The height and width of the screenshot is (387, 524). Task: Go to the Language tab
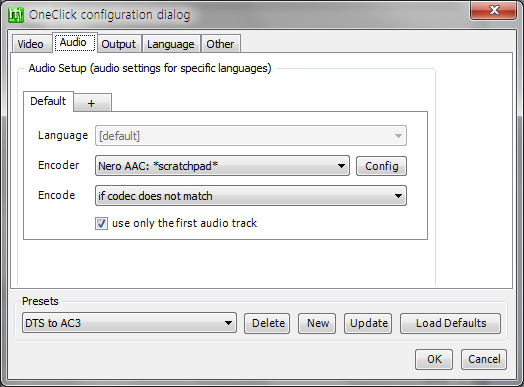point(171,44)
